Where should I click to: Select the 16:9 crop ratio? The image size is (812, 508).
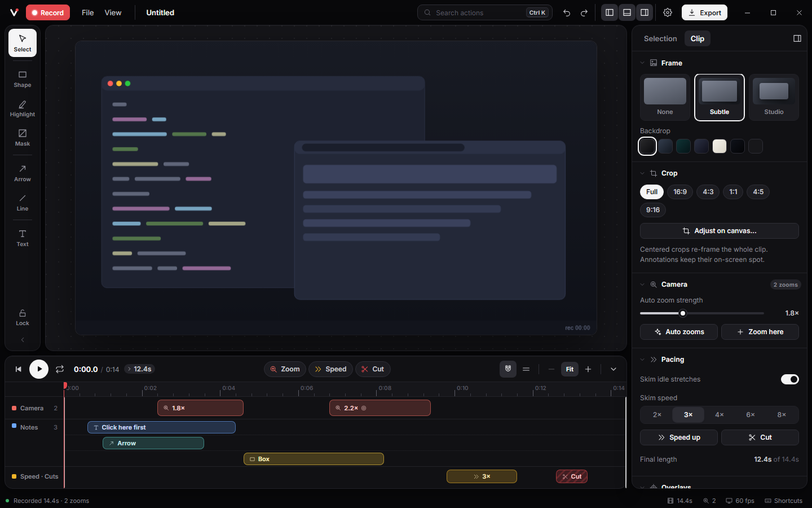coord(680,192)
